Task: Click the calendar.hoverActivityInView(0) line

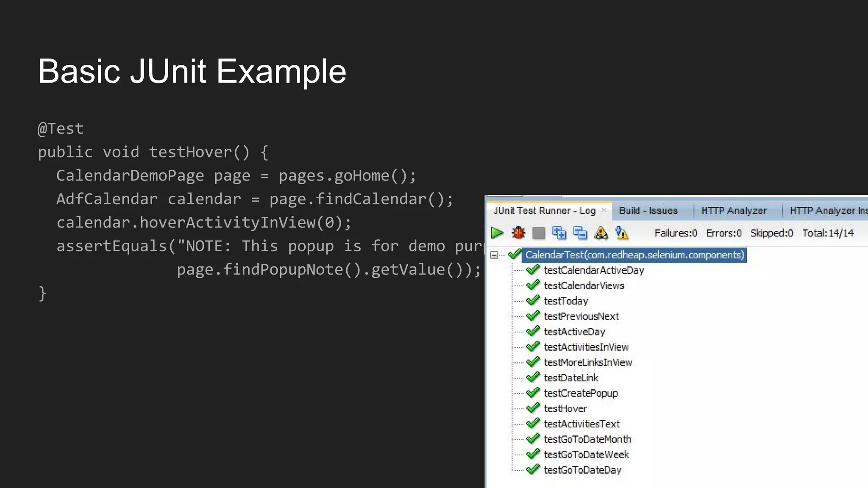Action: click(x=204, y=222)
